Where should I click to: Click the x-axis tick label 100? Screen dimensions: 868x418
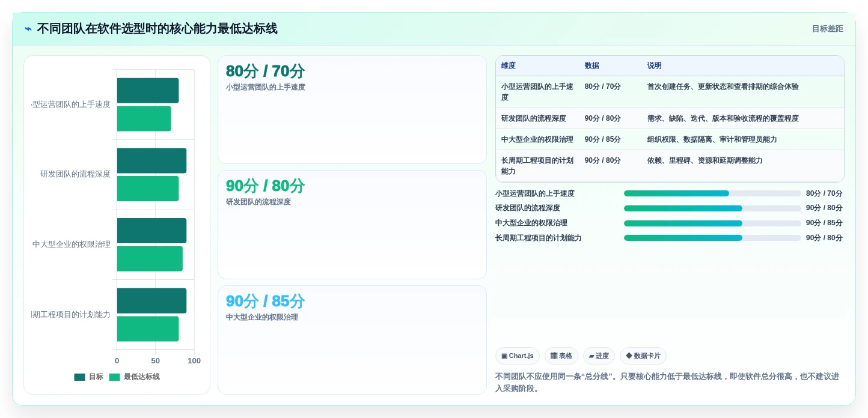[194, 361]
